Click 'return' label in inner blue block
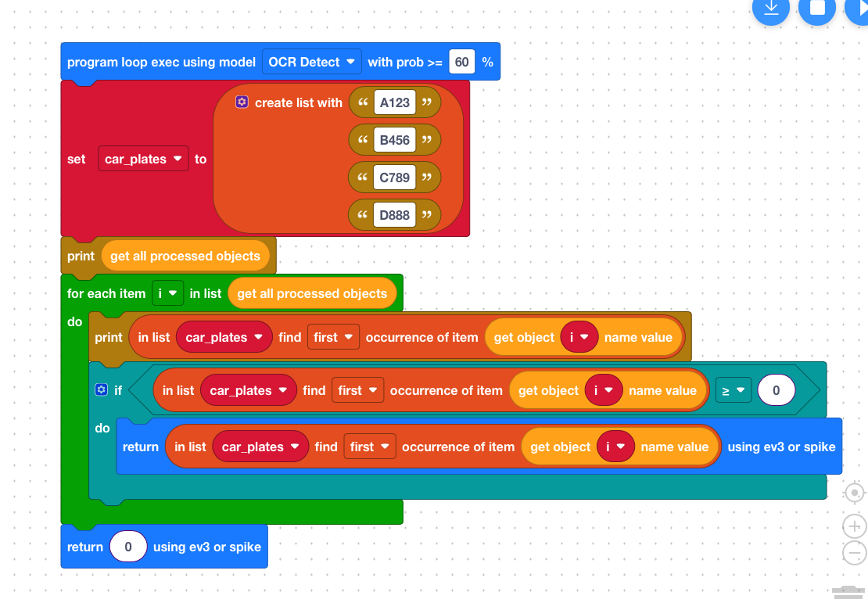The width and height of the screenshot is (868, 599). point(141,447)
